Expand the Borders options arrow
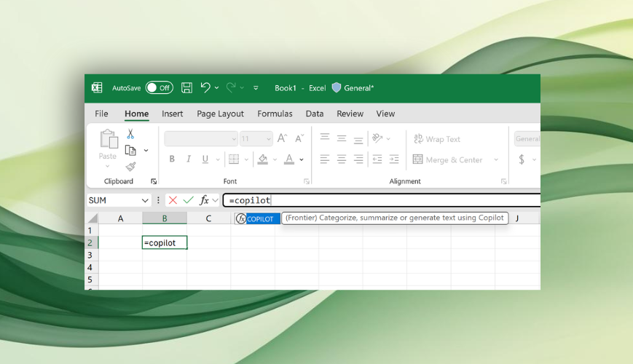Image resolution: width=633 pixels, height=364 pixels. click(246, 159)
